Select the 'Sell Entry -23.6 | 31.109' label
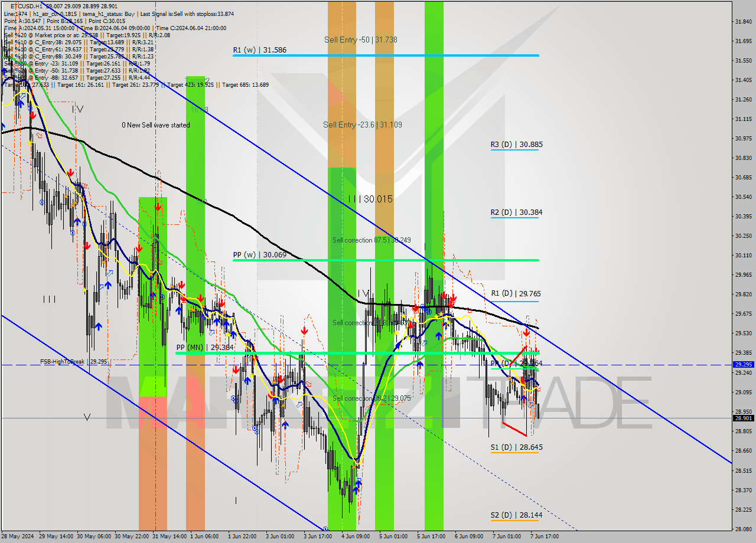 (363, 125)
